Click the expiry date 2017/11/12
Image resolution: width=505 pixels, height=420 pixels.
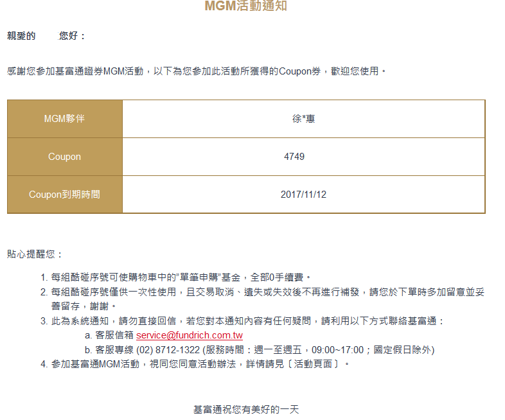click(303, 195)
